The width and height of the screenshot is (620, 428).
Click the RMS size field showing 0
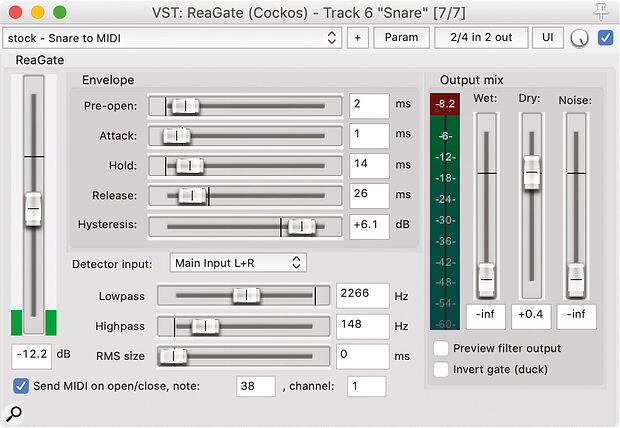[363, 356]
